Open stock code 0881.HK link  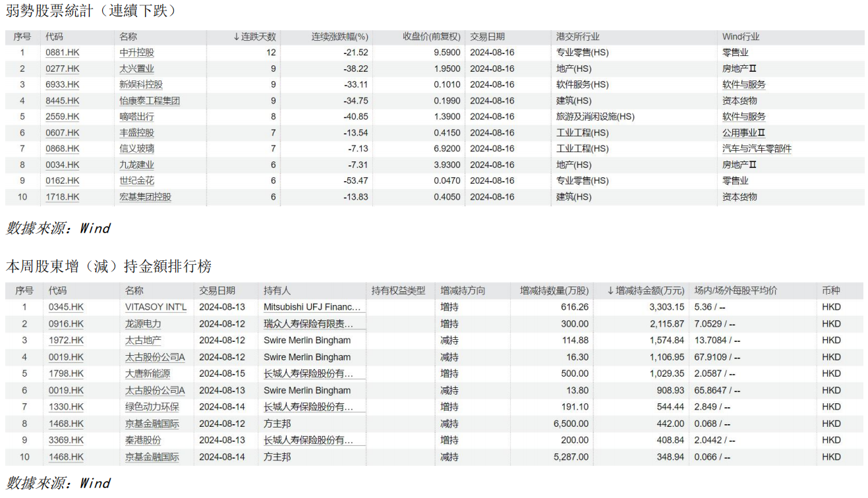tap(63, 53)
